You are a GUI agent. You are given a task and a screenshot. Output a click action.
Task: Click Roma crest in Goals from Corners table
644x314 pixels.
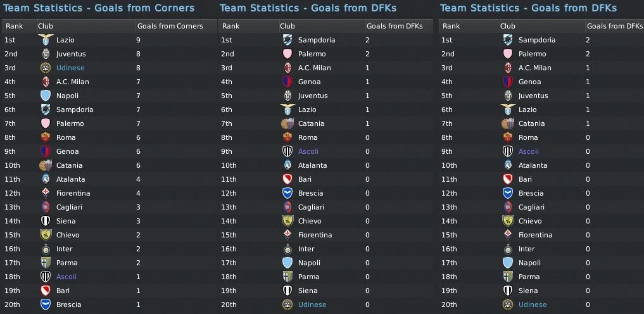pyautogui.click(x=45, y=137)
